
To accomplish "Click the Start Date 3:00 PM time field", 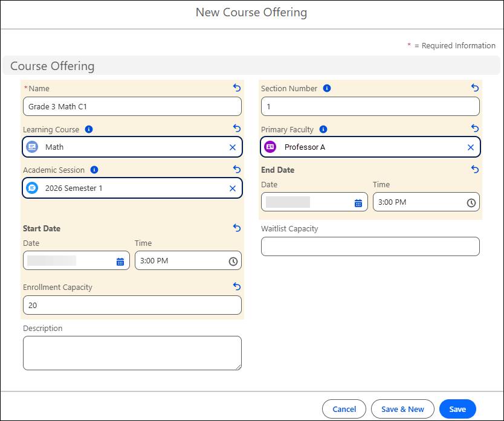I will pos(188,260).
